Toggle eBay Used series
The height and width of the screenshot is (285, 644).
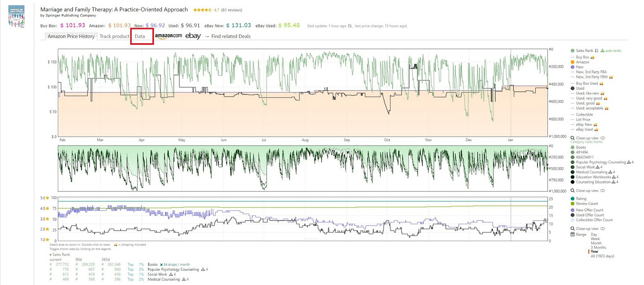(x=585, y=129)
